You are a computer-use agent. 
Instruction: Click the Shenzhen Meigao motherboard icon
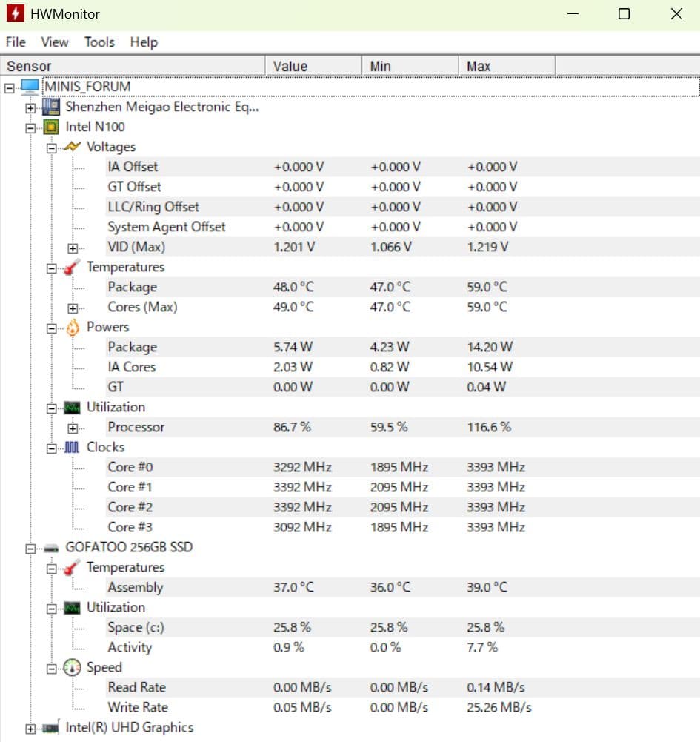(52, 107)
